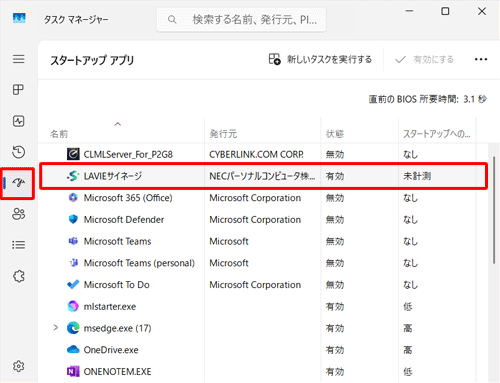Screen dimensions: 500x383
Task: Click the LAVIEサイネージ app icon
Action: coord(73,176)
